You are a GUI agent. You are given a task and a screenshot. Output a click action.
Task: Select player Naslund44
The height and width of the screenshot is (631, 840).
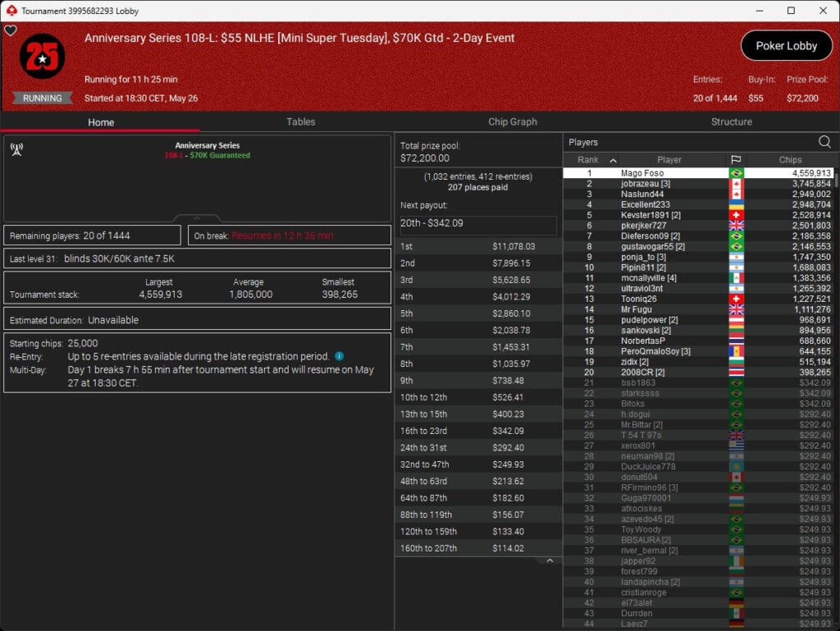click(x=699, y=194)
